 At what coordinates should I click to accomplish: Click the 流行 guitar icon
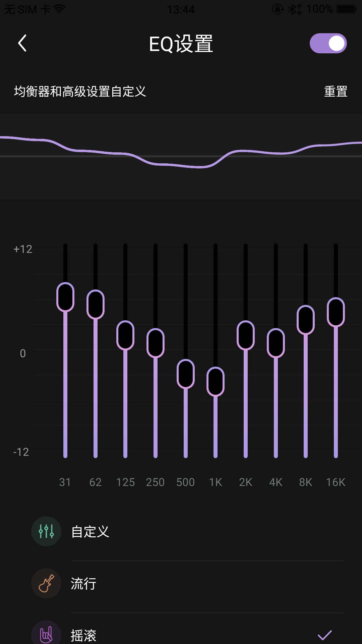46,583
